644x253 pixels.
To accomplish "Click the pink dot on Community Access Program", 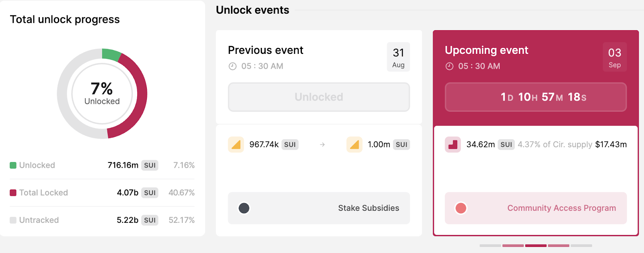I will click(460, 208).
